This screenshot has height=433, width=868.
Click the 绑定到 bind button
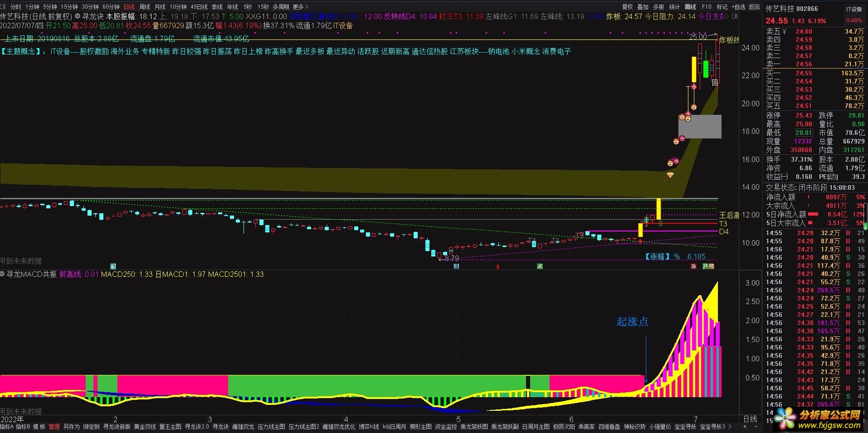pyautogui.click(x=91, y=427)
